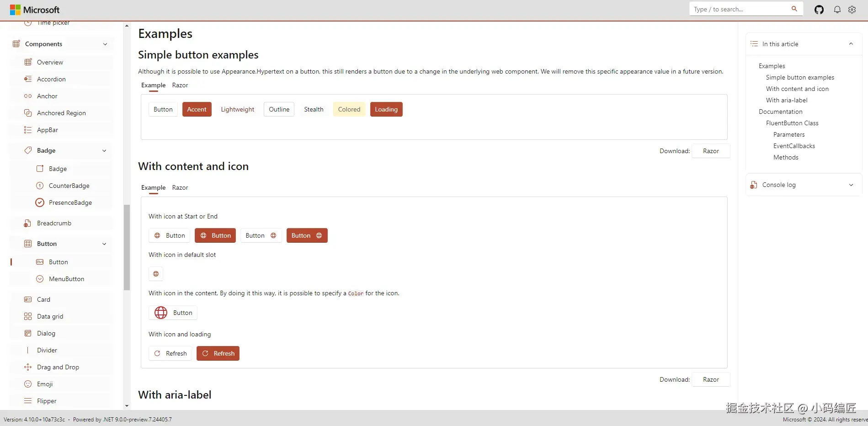
Task: Jump to Simple button examples in article list
Action: pos(800,77)
